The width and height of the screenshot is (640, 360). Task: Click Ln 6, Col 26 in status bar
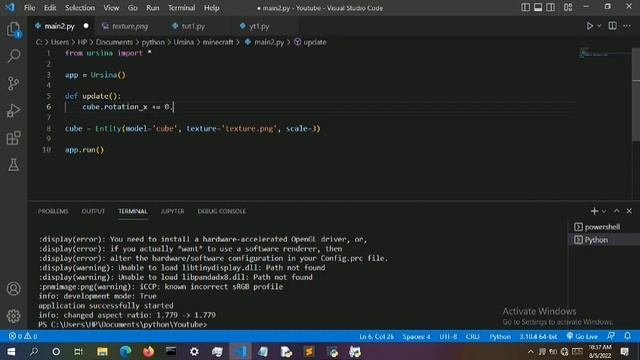click(376, 336)
